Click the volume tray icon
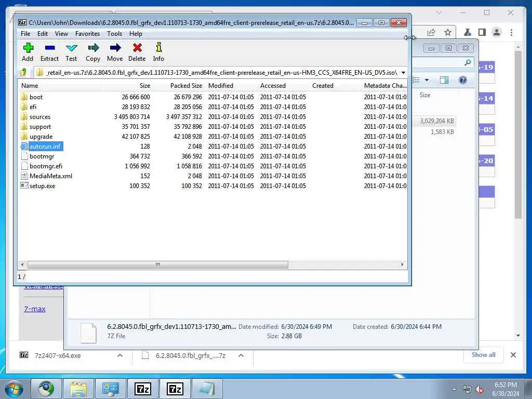This screenshot has width=532, height=399. click(x=480, y=390)
